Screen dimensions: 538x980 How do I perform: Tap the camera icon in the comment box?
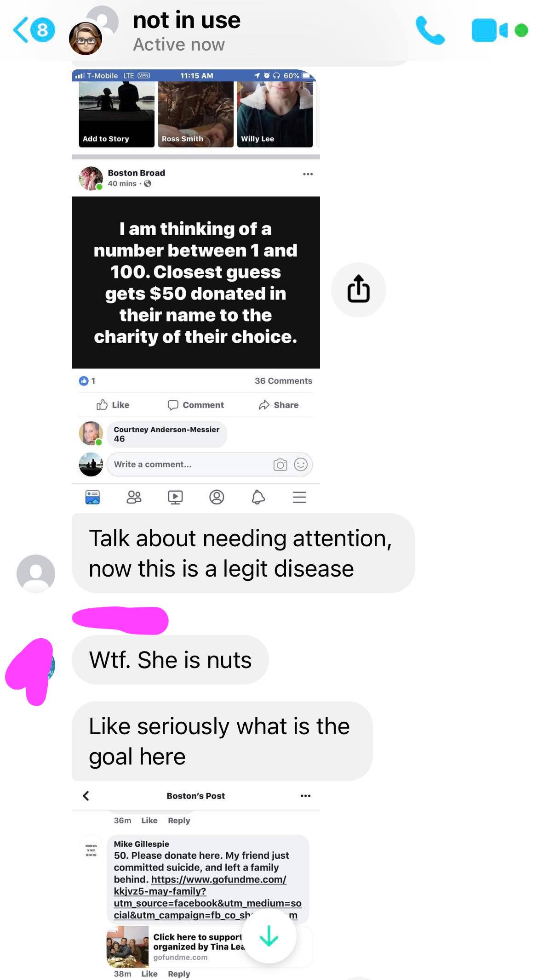[x=280, y=465]
